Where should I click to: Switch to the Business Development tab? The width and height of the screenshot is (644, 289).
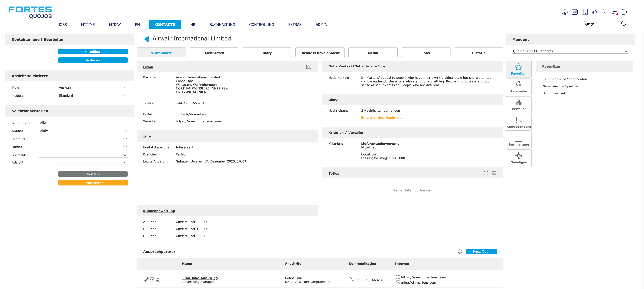pyautogui.click(x=320, y=53)
